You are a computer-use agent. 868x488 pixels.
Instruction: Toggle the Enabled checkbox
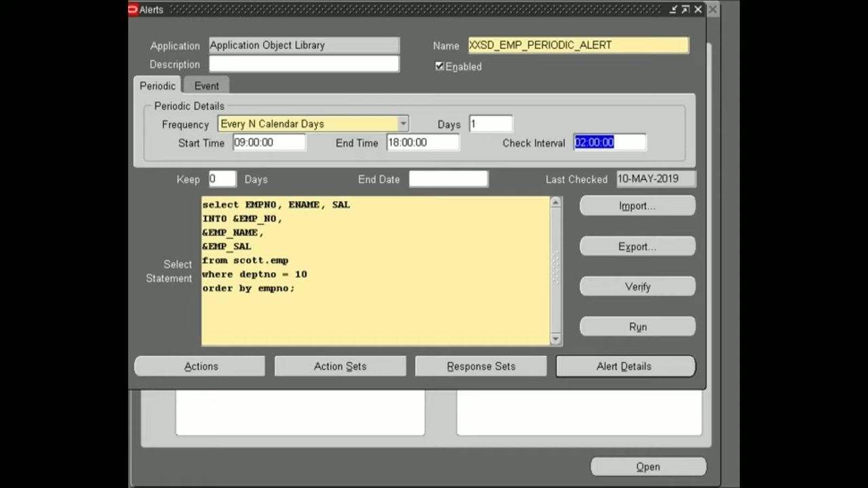click(439, 66)
